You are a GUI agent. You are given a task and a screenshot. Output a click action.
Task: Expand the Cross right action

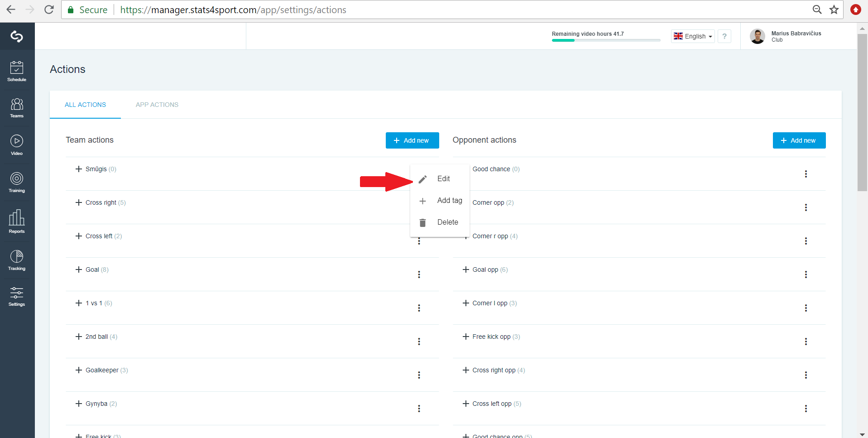pyautogui.click(x=79, y=202)
